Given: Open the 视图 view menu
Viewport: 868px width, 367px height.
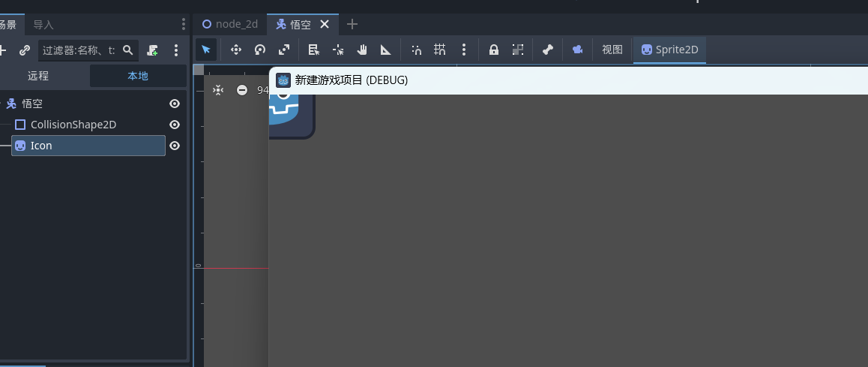Looking at the screenshot, I should tap(612, 50).
